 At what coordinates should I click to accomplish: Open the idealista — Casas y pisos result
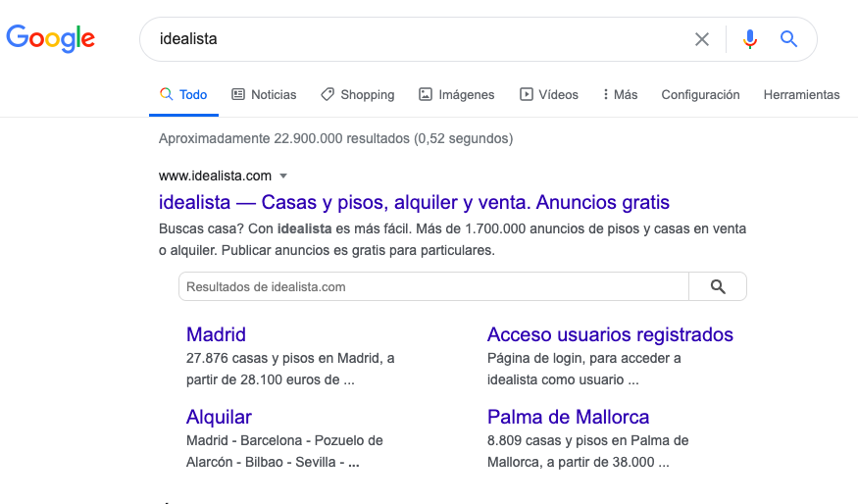point(414,202)
